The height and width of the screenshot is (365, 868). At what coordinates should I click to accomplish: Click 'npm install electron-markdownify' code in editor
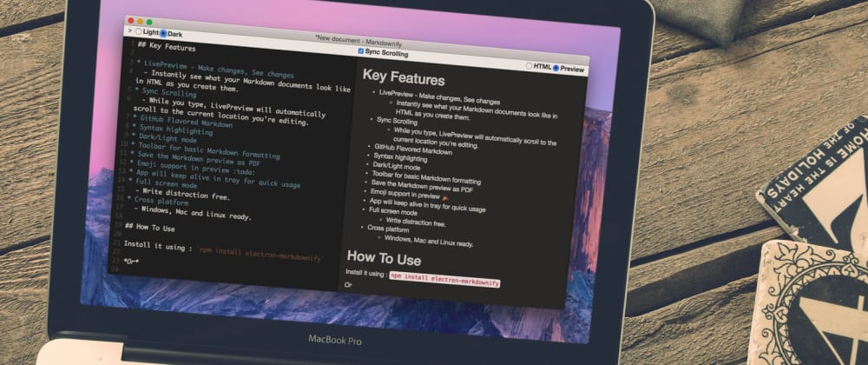click(x=260, y=255)
